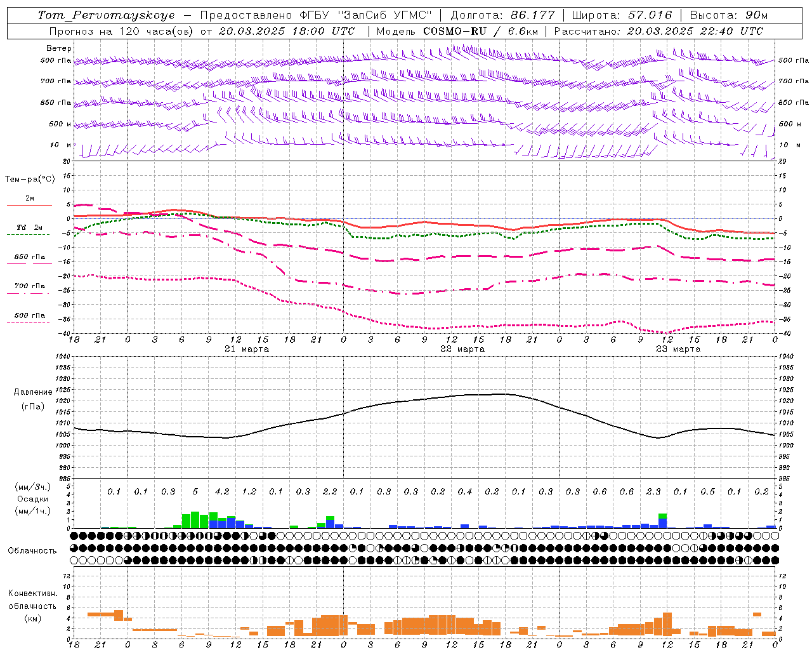The image size is (812, 650).
Task: Click the 0.5 precipitation value
Action: pyautogui.click(x=707, y=491)
